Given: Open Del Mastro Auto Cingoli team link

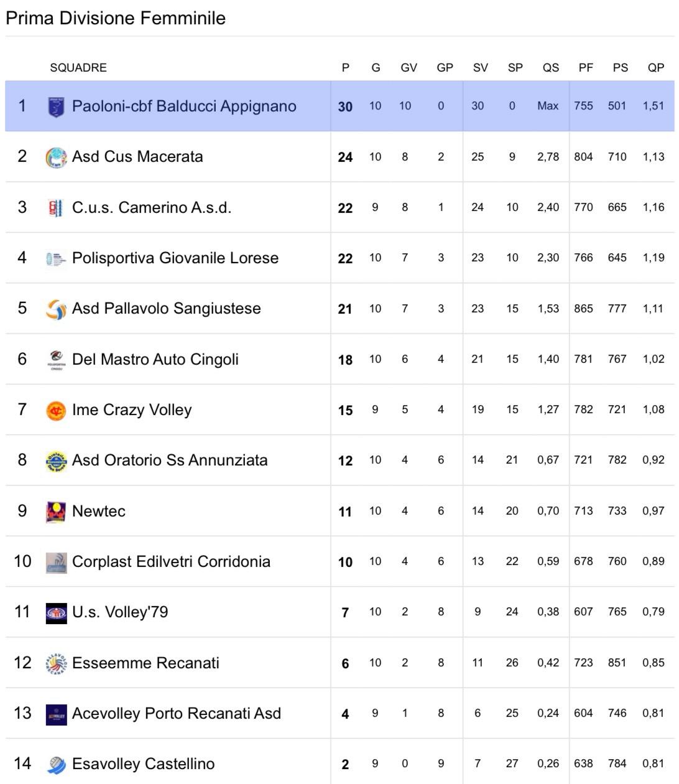Looking at the screenshot, I should click(155, 360).
